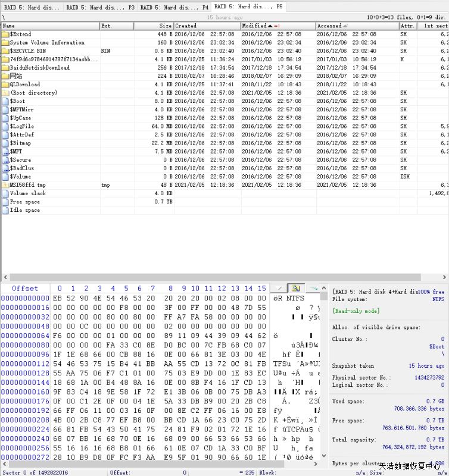Click the Offset header in hex view
The image size is (449, 476).
click(25, 289)
